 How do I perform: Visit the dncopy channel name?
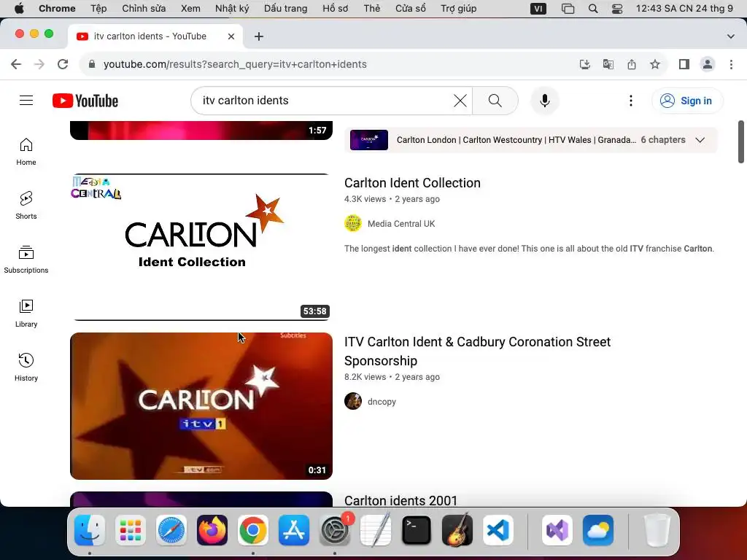click(x=382, y=402)
